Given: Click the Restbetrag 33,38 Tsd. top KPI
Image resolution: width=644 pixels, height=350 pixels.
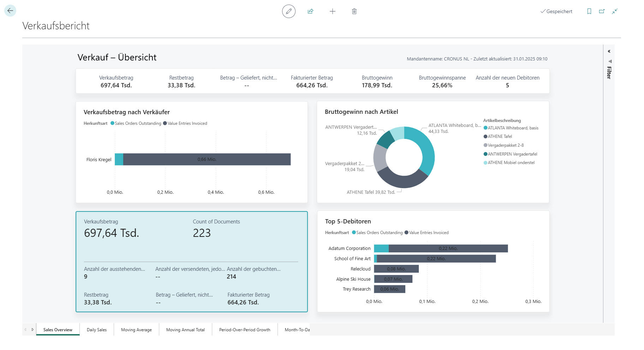Looking at the screenshot, I should [181, 82].
